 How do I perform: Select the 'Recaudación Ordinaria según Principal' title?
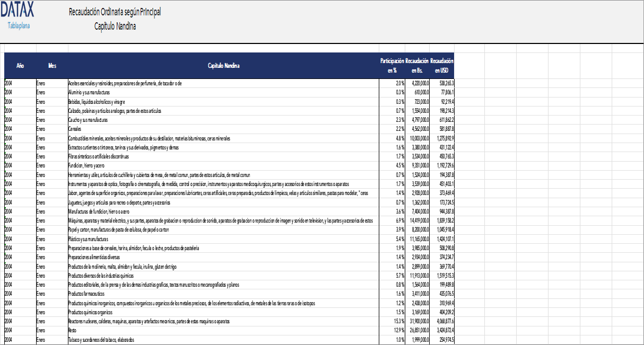[115, 12]
